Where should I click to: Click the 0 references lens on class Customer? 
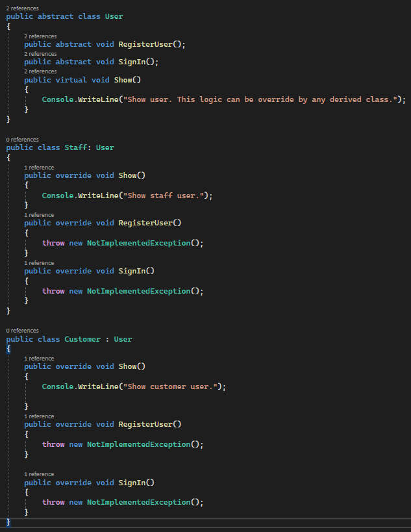(22, 331)
